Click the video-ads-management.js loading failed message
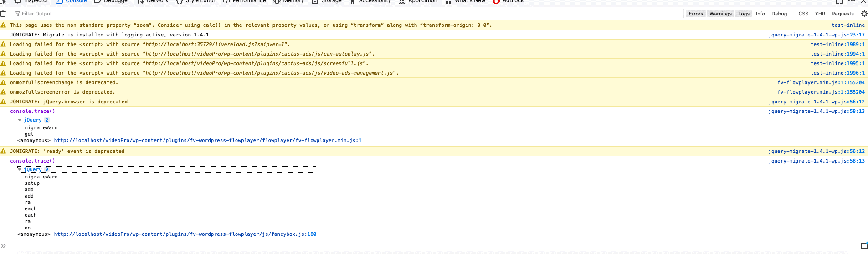The height and width of the screenshot is (254, 868). pyautogui.click(x=204, y=73)
